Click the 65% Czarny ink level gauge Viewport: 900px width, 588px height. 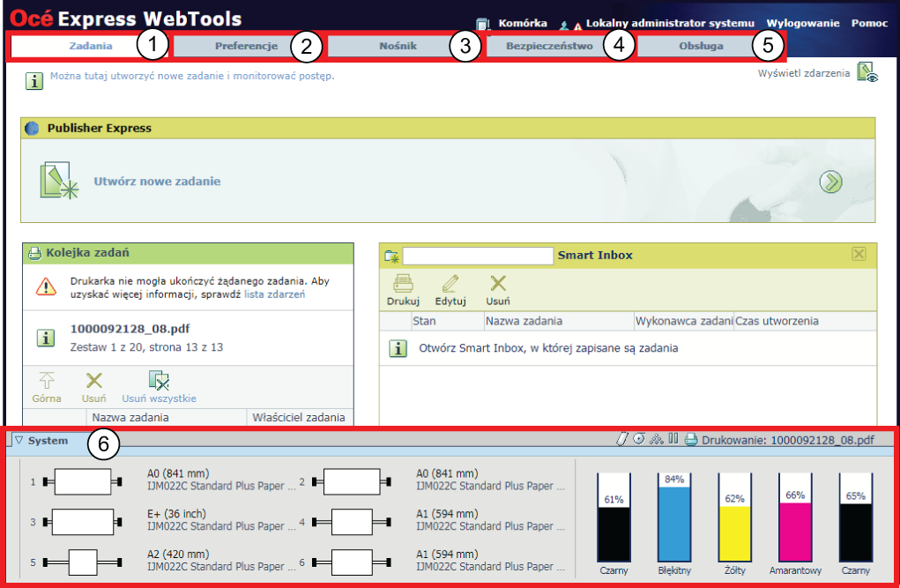(x=856, y=517)
